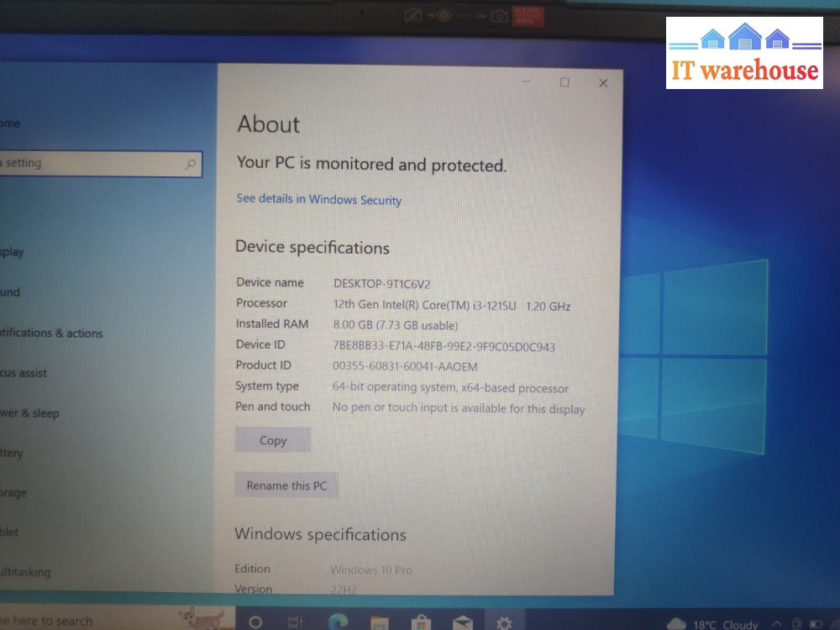Open the Focus assist settings page
840x630 pixels.
tap(24, 373)
